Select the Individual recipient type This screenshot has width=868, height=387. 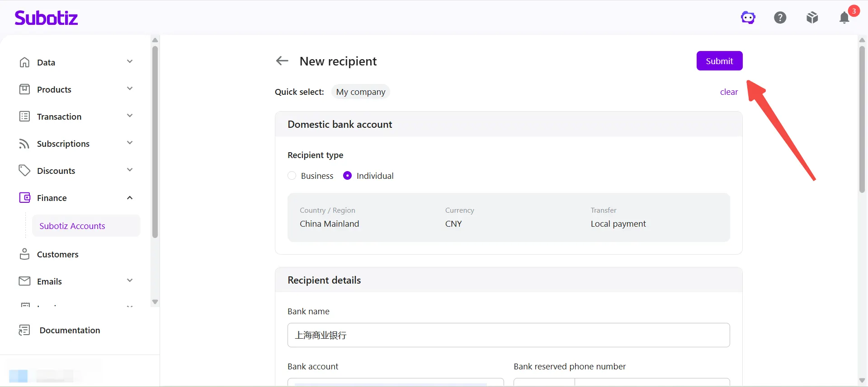point(347,176)
